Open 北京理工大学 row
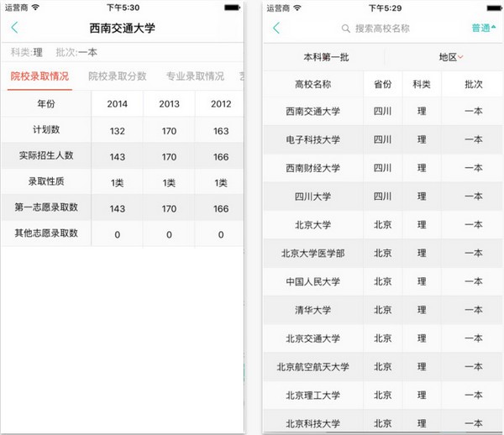This screenshot has width=504, height=435. 383,395
